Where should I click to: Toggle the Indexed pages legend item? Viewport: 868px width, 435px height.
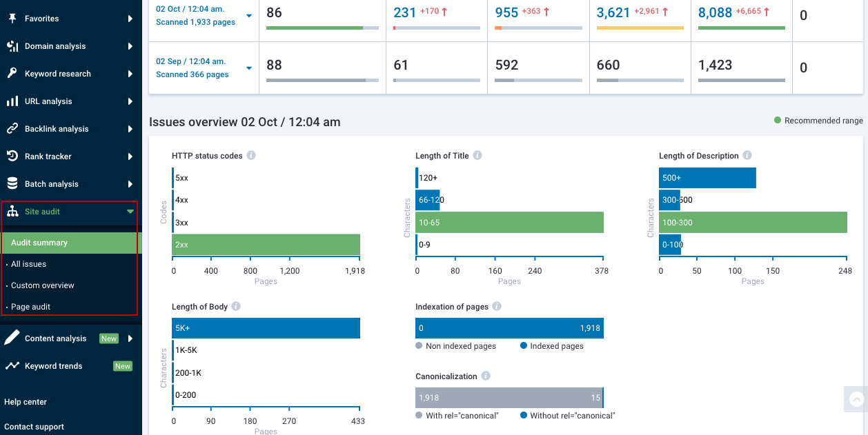pyautogui.click(x=552, y=346)
